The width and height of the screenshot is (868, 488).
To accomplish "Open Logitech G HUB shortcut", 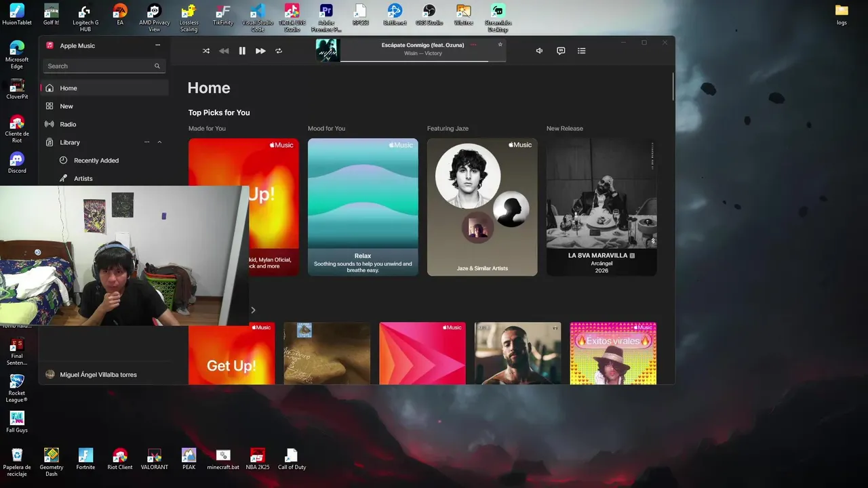I will tap(85, 18).
